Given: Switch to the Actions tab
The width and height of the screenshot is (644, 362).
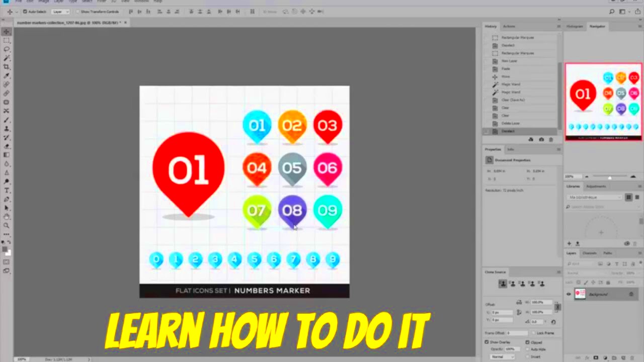Looking at the screenshot, I should [509, 26].
